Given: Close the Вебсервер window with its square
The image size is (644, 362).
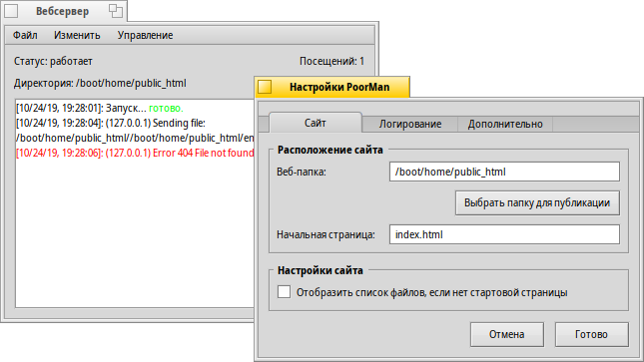Looking at the screenshot, I should (x=11, y=11).
